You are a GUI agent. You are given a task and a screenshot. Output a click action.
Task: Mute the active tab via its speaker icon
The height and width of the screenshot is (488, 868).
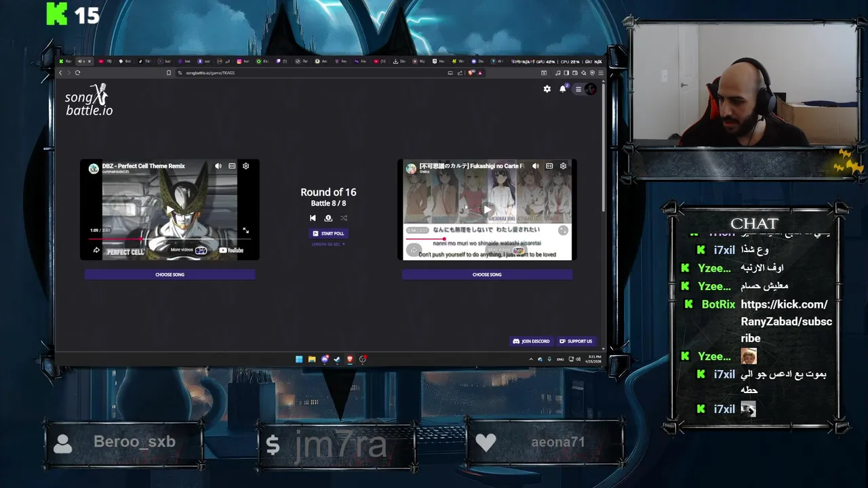click(80, 61)
